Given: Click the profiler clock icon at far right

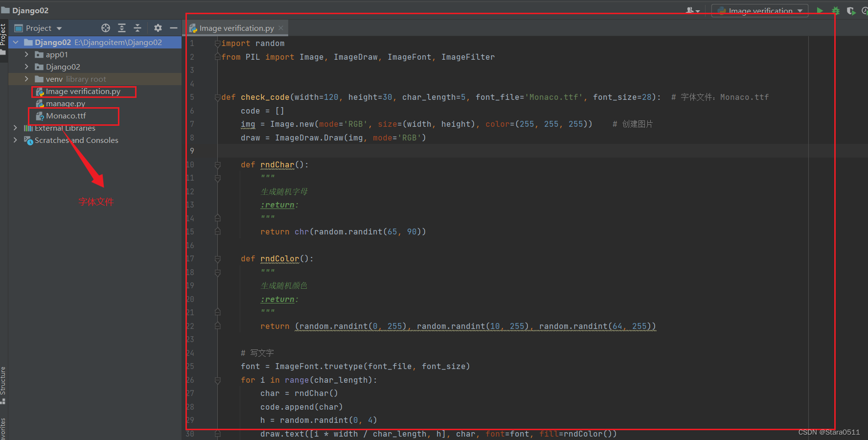Looking at the screenshot, I should (865, 10).
